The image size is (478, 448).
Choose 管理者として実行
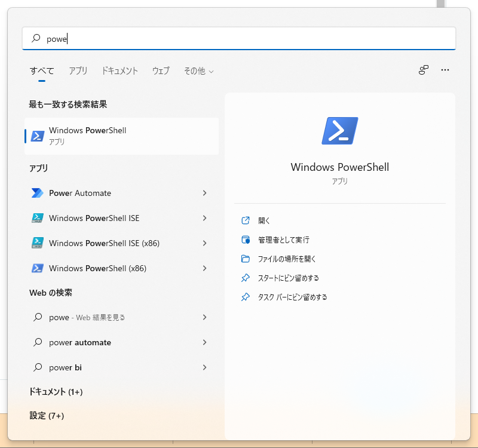click(x=283, y=240)
